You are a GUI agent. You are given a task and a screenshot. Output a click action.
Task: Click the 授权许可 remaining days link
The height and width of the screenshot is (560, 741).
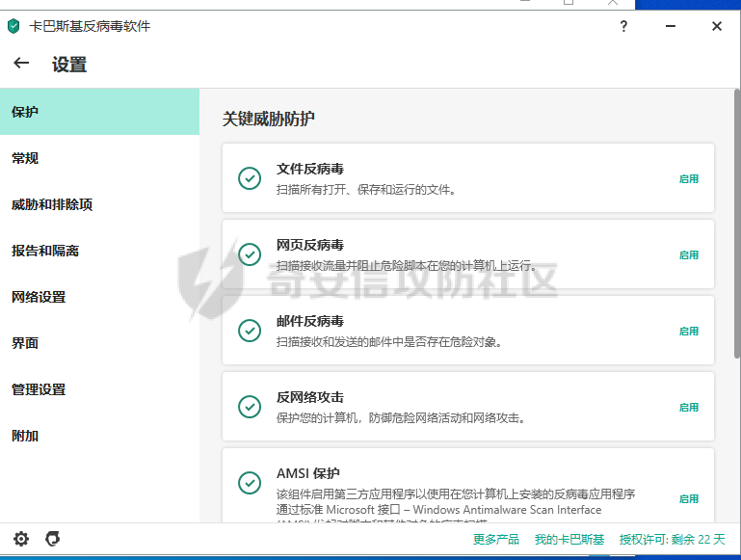click(x=672, y=539)
